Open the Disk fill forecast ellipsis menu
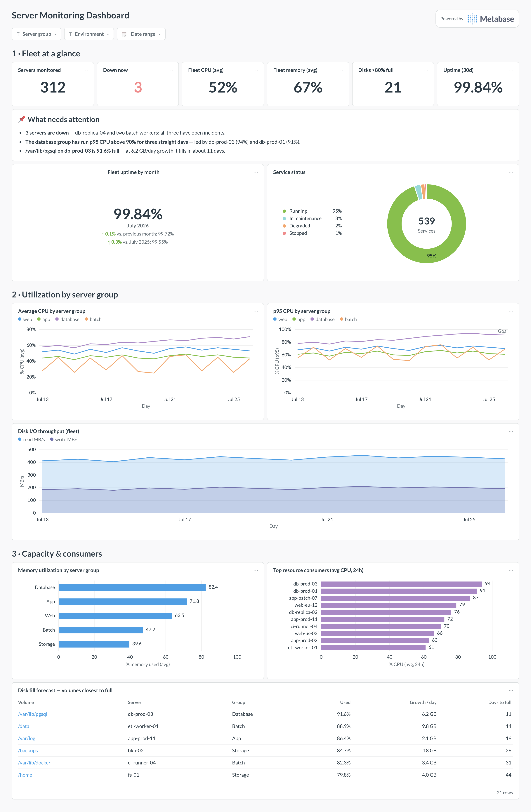The height and width of the screenshot is (812, 531). tap(511, 690)
